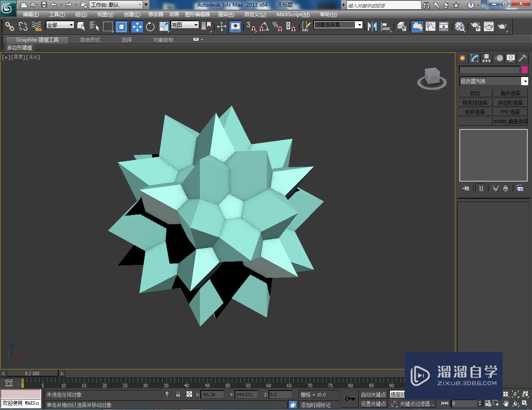Click the Select and Link tool
This screenshot has width=532, height=410.
[x=9, y=27]
